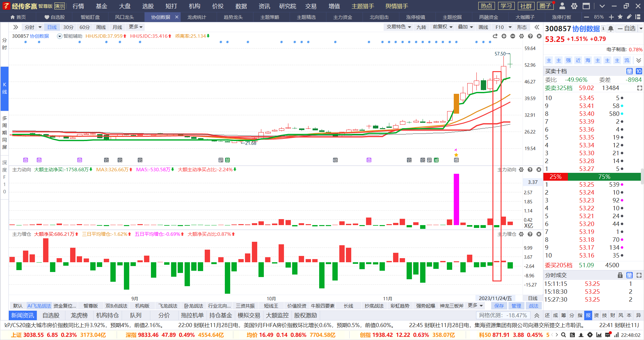This screenshot has height=340, width=644.
Task: Switch to 主力资金 tab
Action: (343, 17)
